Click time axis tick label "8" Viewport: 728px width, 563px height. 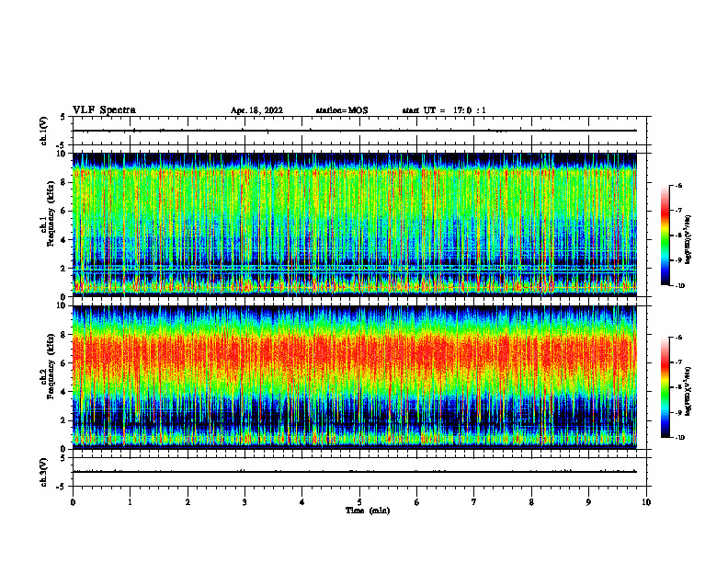pyautogui.click(x=531, y=502)
